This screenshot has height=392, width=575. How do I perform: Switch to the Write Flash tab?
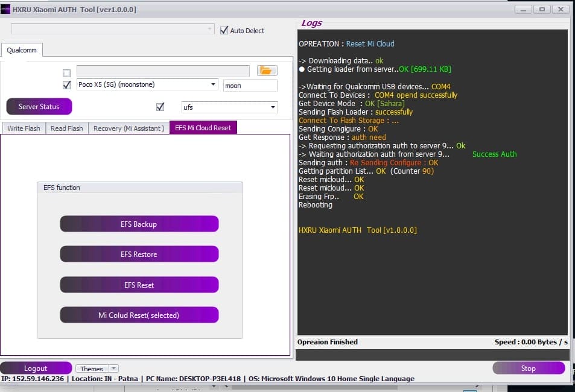pyautogui.click(x=23, y=128)
